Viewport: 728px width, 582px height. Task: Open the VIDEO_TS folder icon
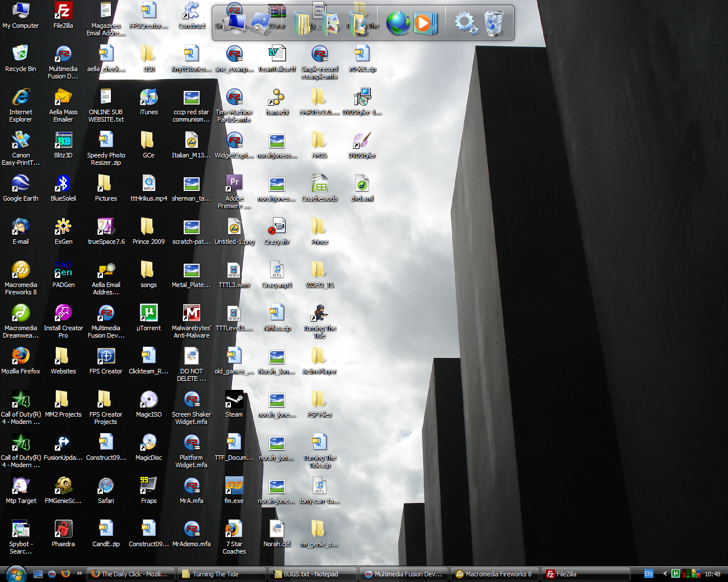320,275
